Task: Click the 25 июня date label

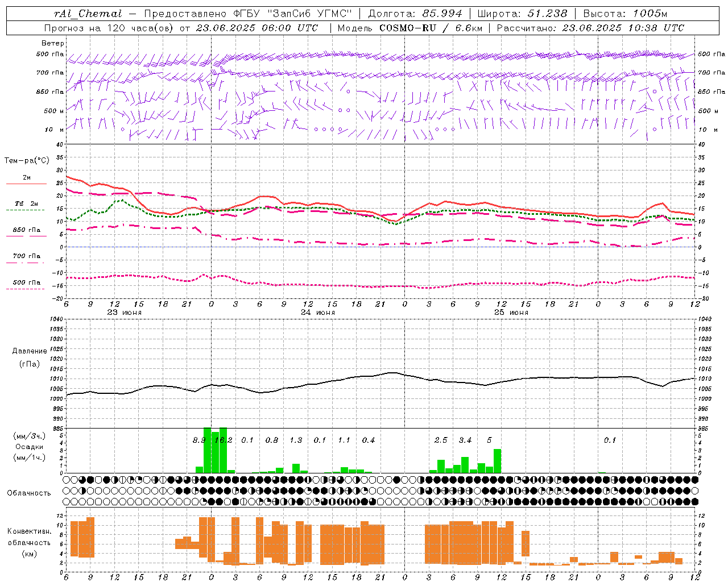Action: pos(511,313)
